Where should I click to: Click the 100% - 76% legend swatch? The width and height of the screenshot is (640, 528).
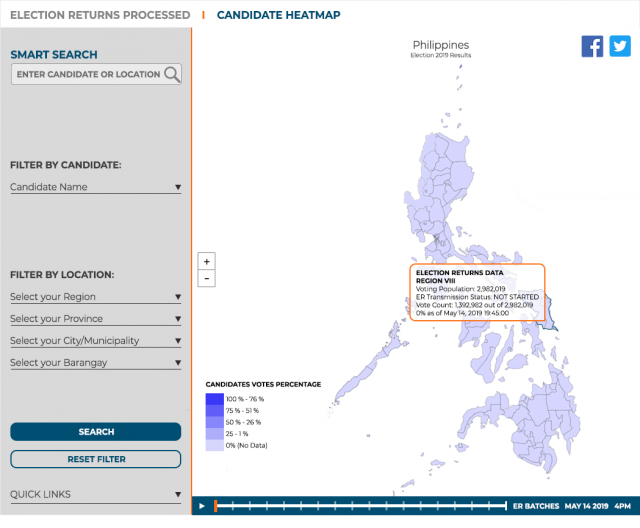point(214,399)
